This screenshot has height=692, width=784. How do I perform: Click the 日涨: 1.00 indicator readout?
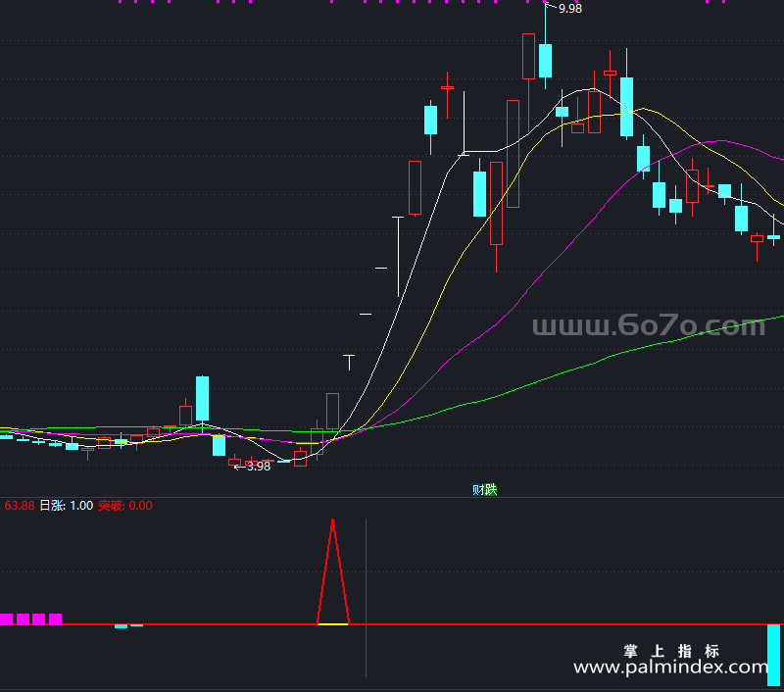pos(66,506)
